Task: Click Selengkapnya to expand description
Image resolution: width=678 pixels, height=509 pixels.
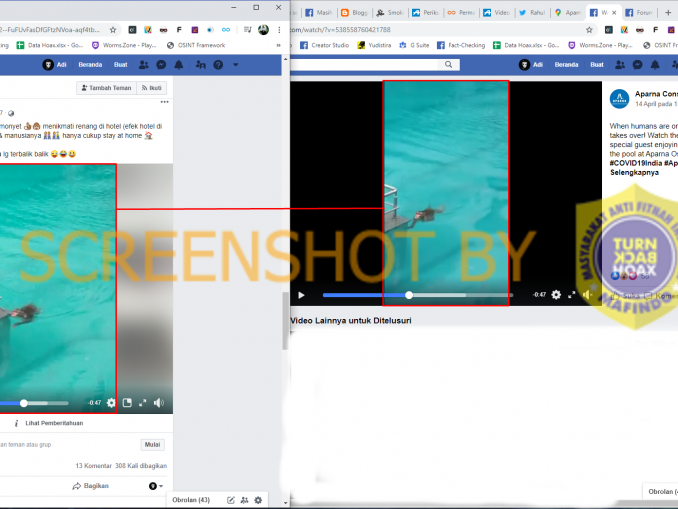Action: (x=634, y=172)
